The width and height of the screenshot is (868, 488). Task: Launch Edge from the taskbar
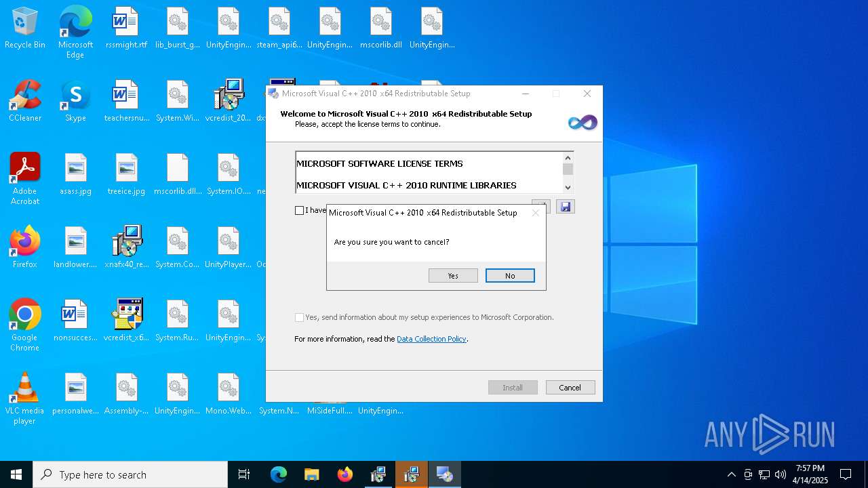click(x=279, y=474)
